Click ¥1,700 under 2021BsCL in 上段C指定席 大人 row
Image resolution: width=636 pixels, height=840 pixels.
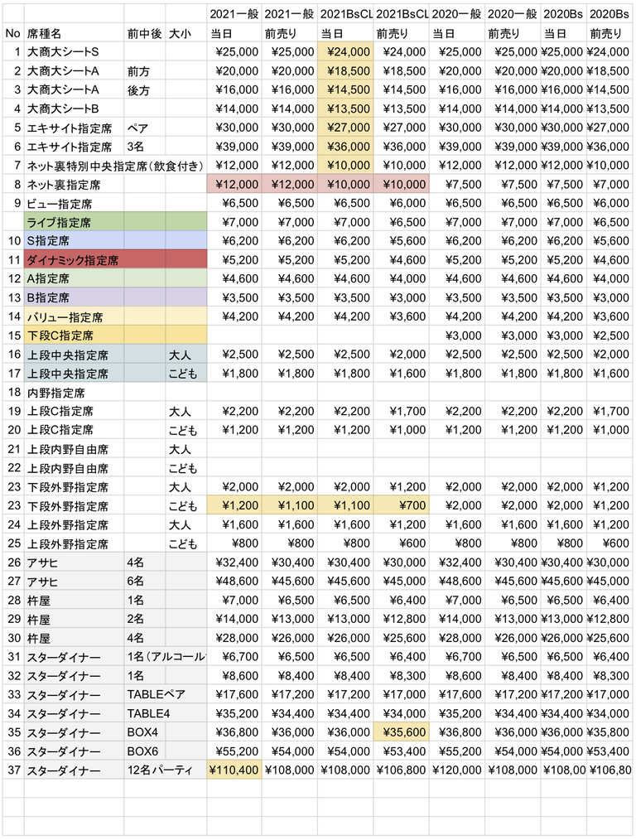click(402, 411)
